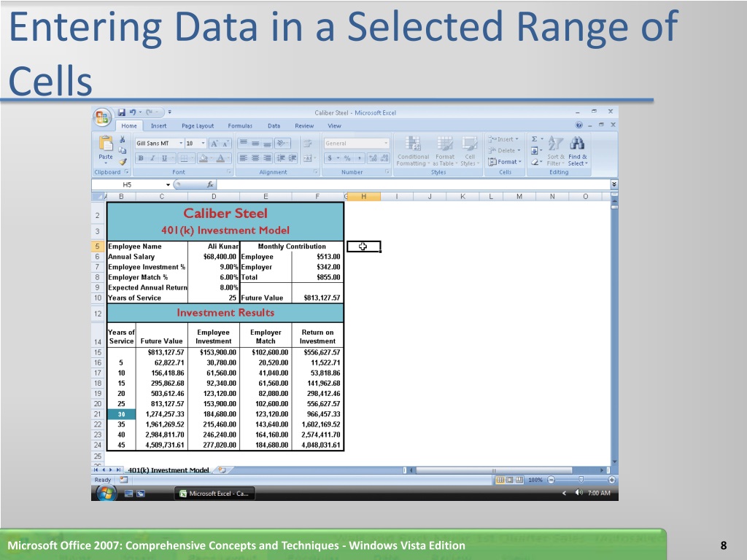Screen dimensions: 747x560
Task: Toggle Italic formatting
Action: coord(152,158)
